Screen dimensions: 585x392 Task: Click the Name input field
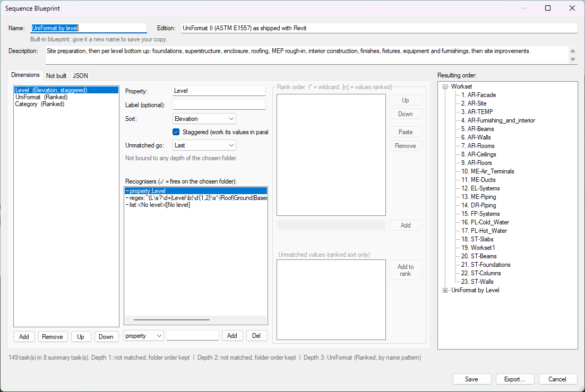(89, 28)
